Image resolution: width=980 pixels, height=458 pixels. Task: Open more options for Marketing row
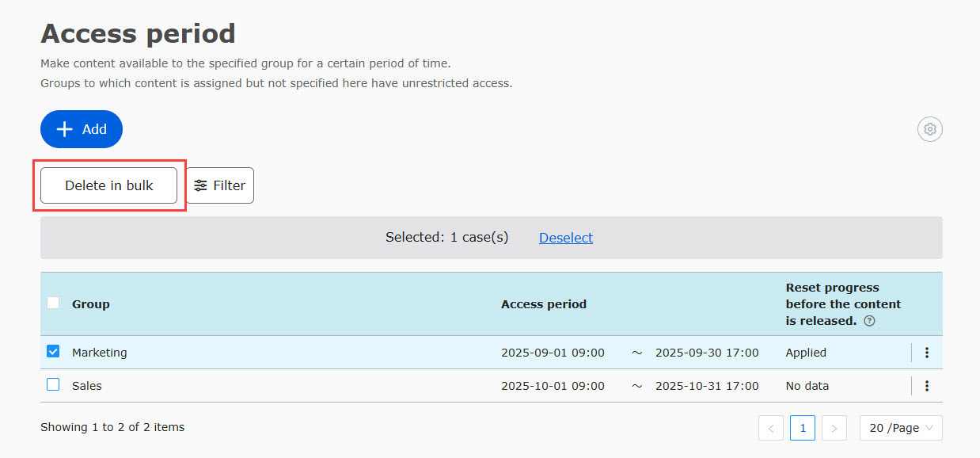tap(927, 353)
